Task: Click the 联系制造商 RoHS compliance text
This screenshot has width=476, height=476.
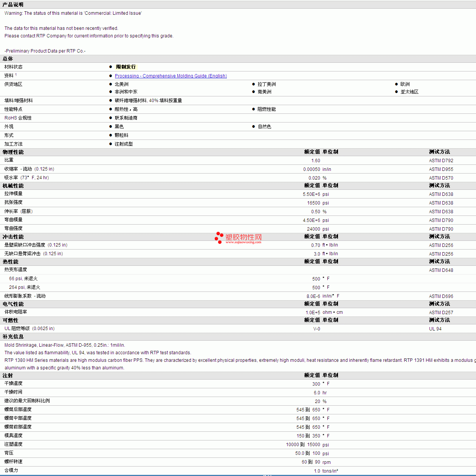Action: click(126, 118)
